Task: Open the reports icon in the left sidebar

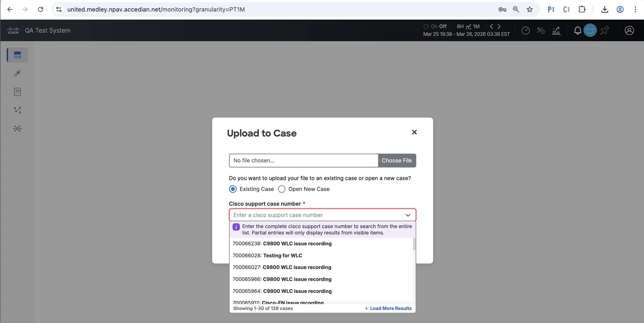Action: click(17, 92)
